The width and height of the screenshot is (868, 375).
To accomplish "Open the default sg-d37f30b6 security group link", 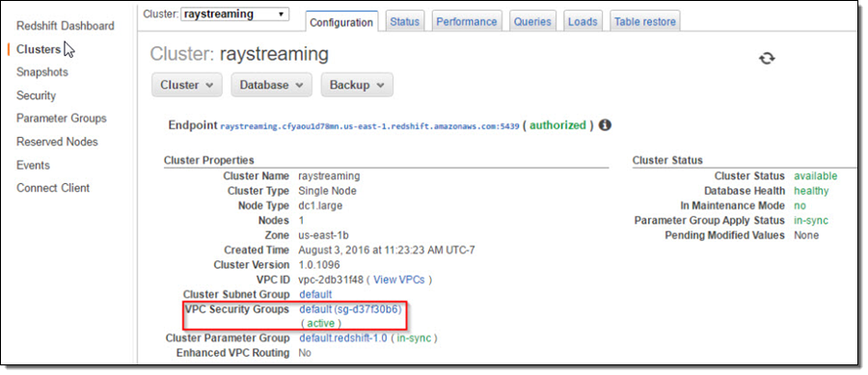I will [x=350, y=309].
